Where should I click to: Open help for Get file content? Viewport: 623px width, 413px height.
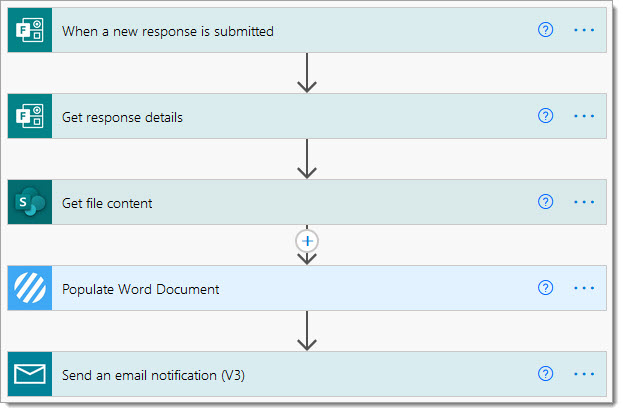545,202
